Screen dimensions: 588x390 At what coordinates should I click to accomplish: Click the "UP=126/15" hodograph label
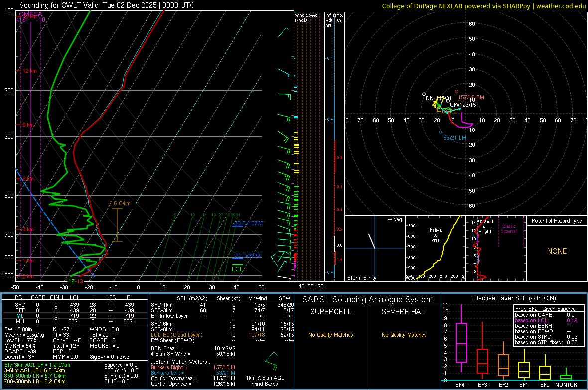click(463, 105)
